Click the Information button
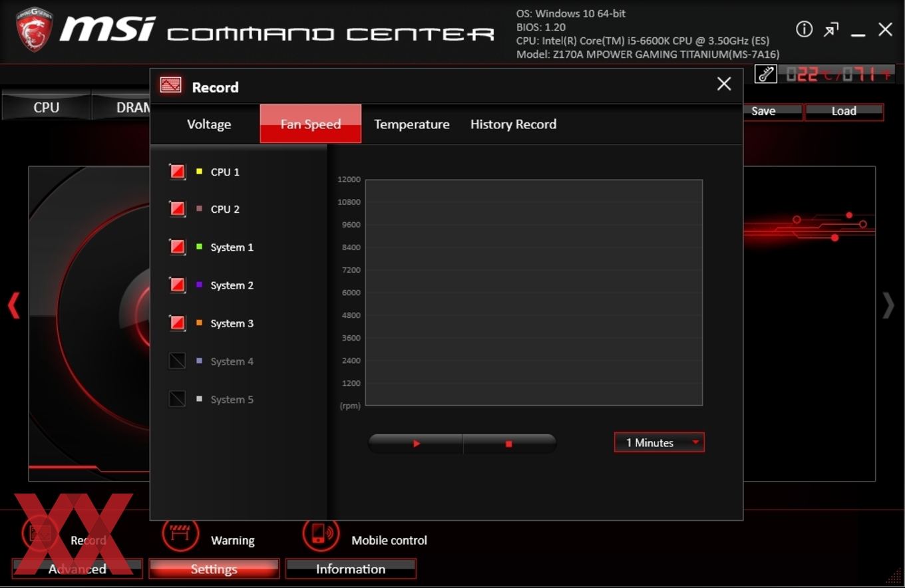 click(x=351, y=569)
